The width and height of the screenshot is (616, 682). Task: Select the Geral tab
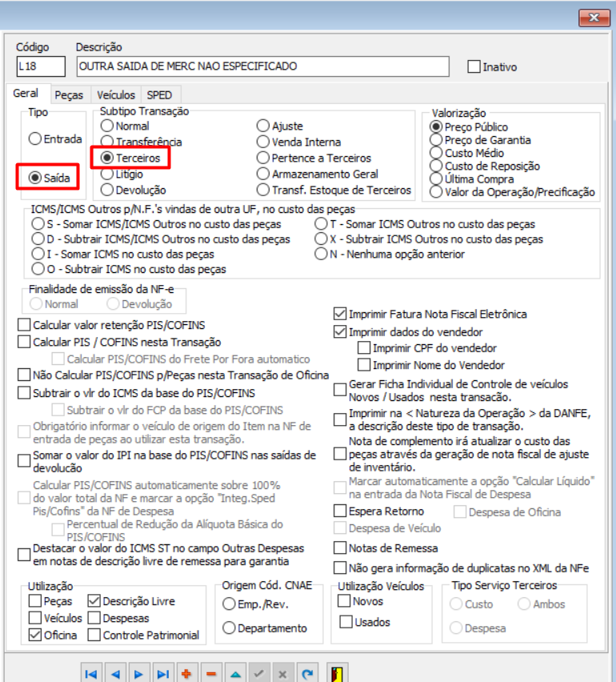coord(26,93)
